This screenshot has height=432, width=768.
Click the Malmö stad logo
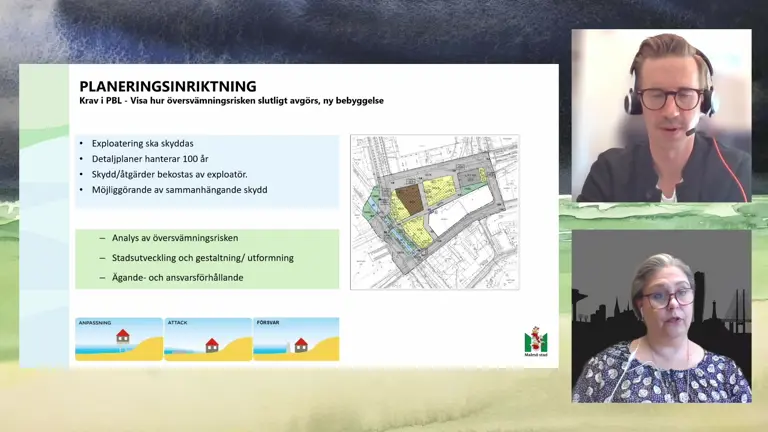536,341
